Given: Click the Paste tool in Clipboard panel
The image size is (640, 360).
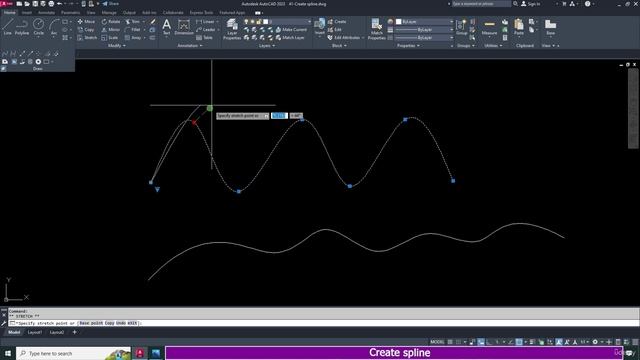Looking at the screenshot, I should click(519, 27).
